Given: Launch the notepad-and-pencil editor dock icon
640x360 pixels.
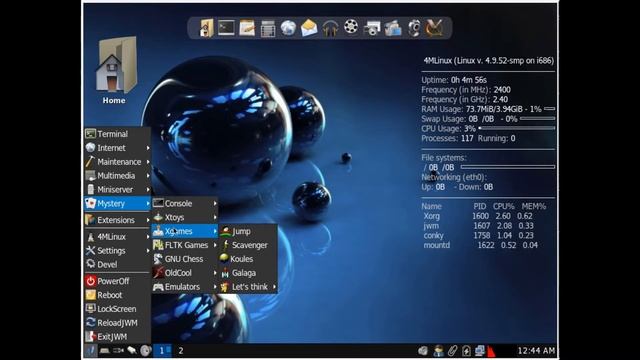Looking at the screenshot, I should pyautogui.click(x=247, y=28).
